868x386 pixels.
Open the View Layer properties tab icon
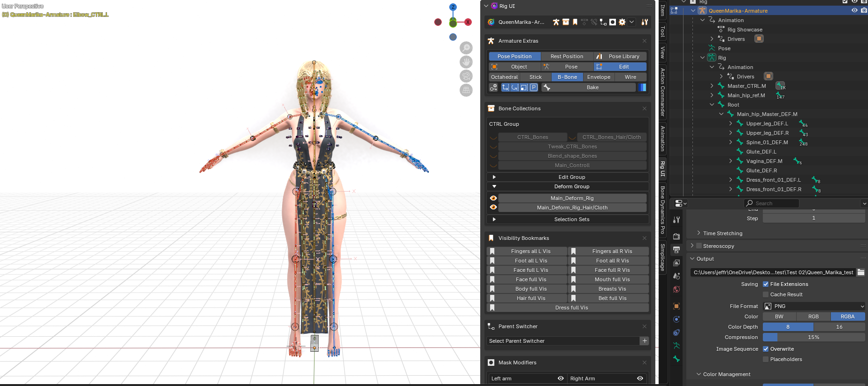[x=676, y=263]
